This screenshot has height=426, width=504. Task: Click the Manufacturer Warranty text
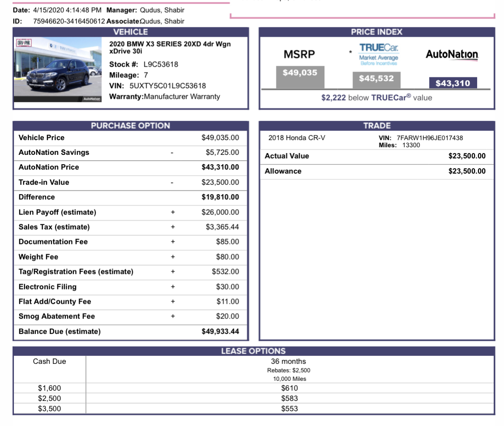coord(182,97)
